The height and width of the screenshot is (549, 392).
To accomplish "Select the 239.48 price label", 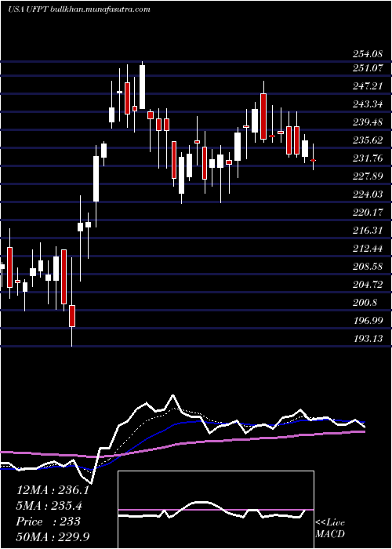I will pos(366,122).
